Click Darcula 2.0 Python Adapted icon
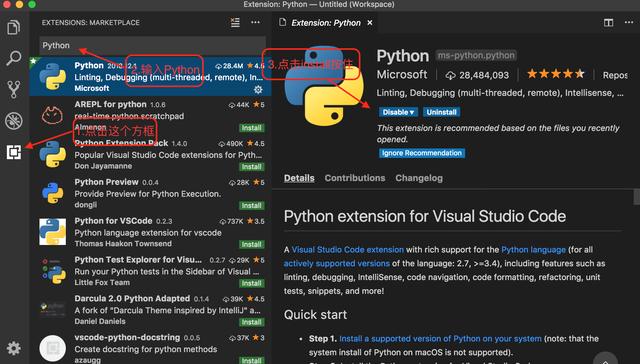The height and width of the screenshot is (364, 640). coord(52,309)
